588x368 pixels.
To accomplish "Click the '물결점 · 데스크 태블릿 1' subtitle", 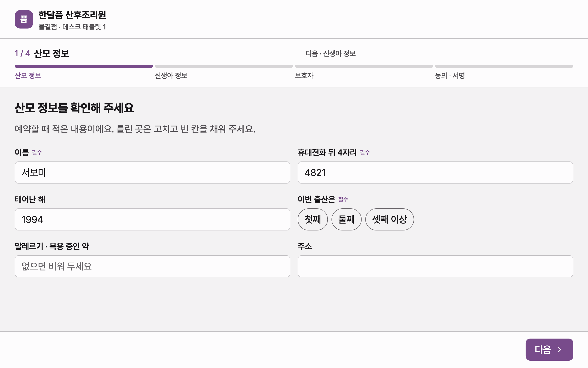I will click(72, 27).
